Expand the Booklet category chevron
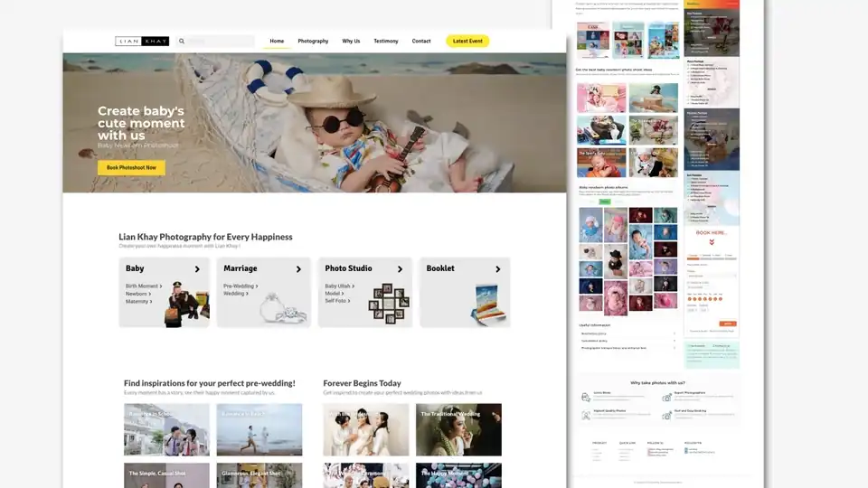The width and height of the screenshot is (868, 488). tap(497, 269)
